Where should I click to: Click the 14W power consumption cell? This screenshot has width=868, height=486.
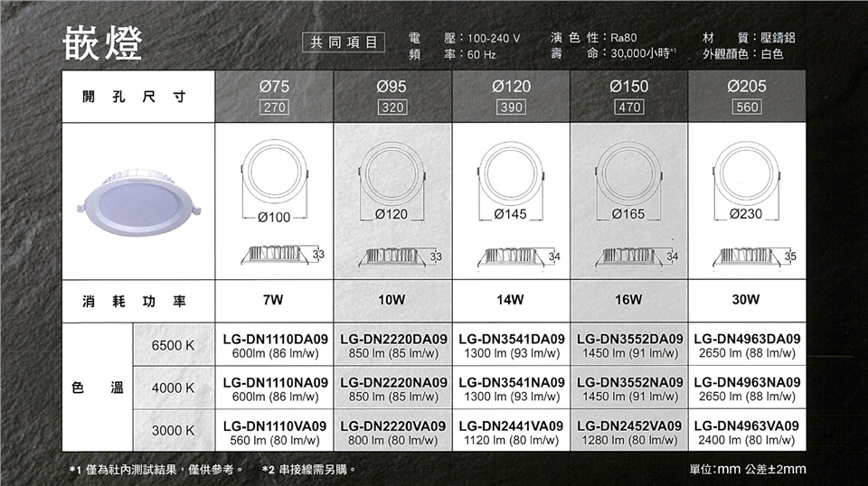[x=511, y=299]
